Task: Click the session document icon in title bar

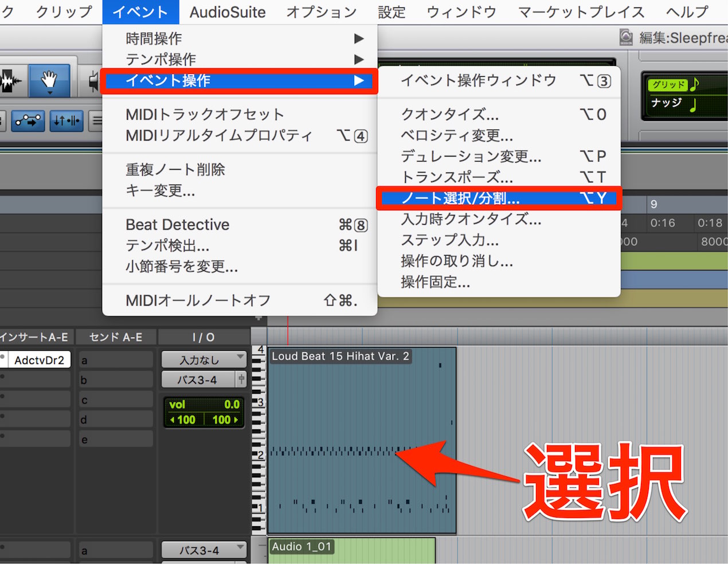Action: pyautogui.click(x=626, y=38)
